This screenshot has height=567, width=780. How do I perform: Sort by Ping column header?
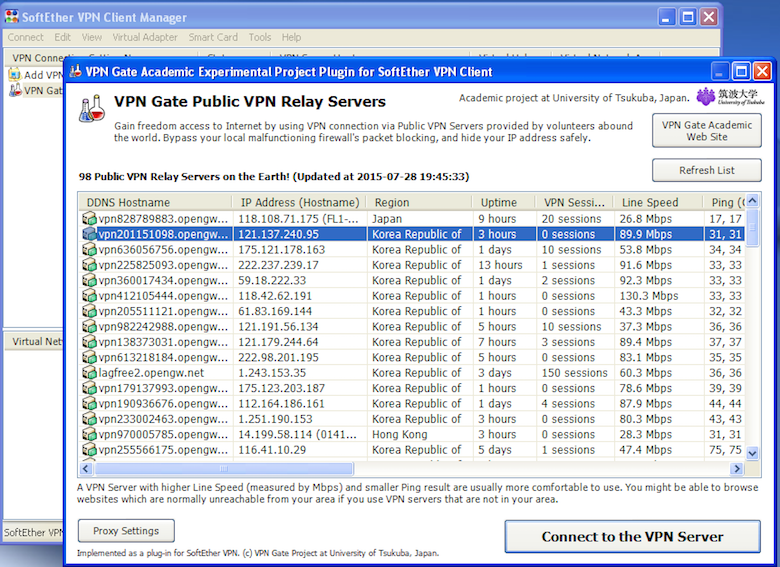tap(725, 202)
